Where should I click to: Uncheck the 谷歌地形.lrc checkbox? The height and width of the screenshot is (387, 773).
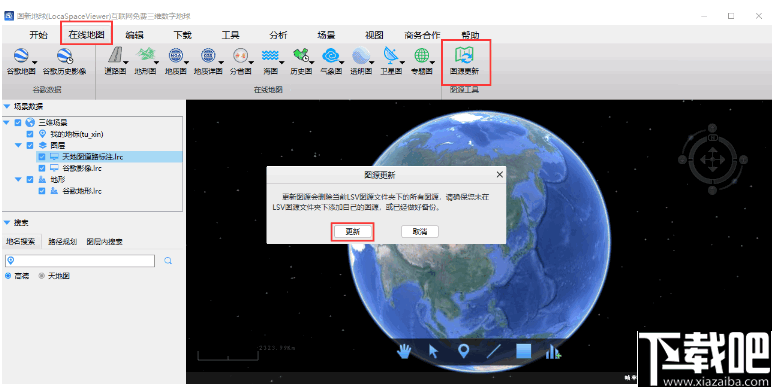pyautogui.click(x=42, y=191)
